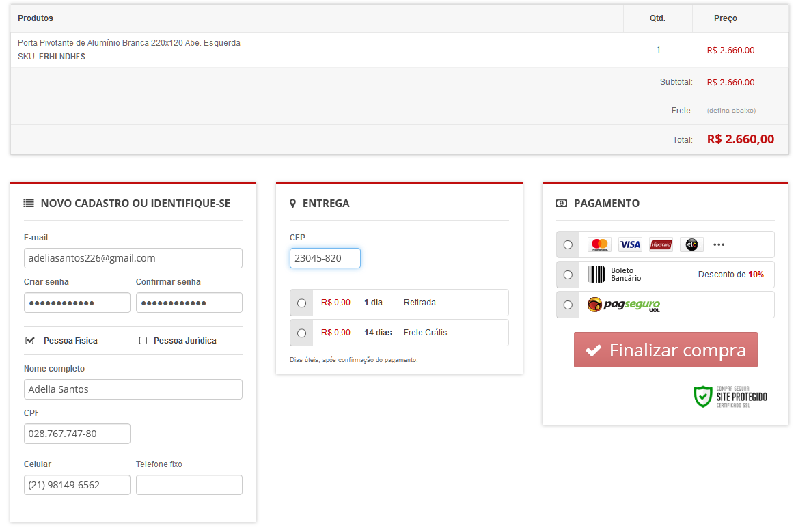Screen dimensions: 796x532
Task: Click the Hipercard logo
Action: coord(661,244)
